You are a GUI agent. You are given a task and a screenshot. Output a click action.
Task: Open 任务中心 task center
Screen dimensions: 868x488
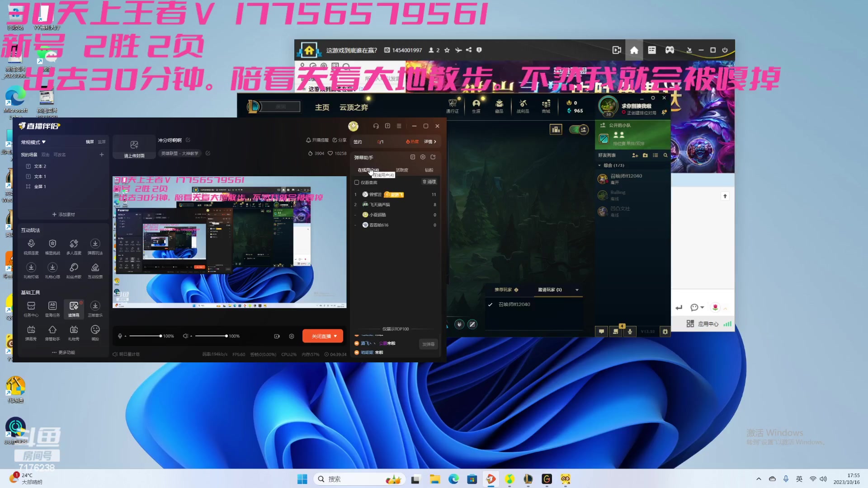[x=31, y=309]
